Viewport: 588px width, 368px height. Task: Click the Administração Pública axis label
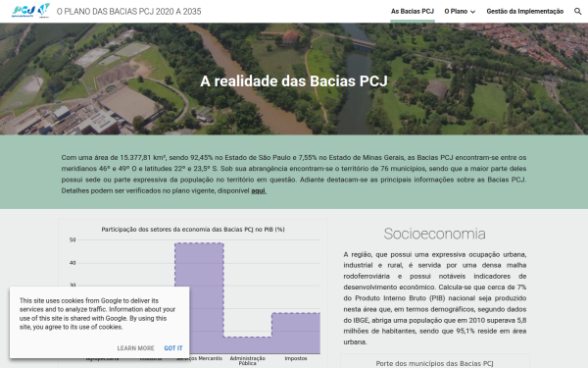click(x=248, y=360)
